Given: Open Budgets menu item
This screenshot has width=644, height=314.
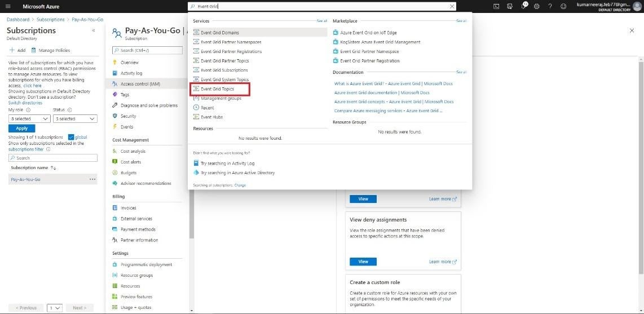Looking at the screenshot, I should click(129, 173).
